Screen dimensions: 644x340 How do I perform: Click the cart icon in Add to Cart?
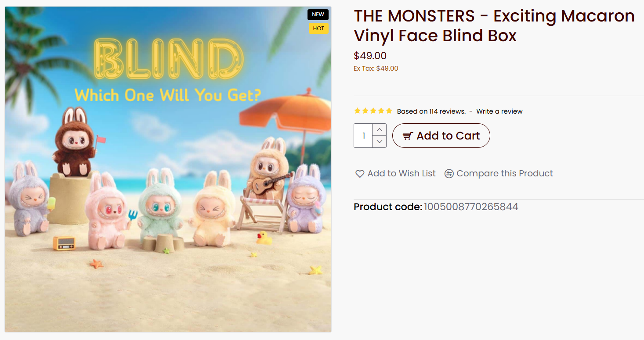coord(408,136)
